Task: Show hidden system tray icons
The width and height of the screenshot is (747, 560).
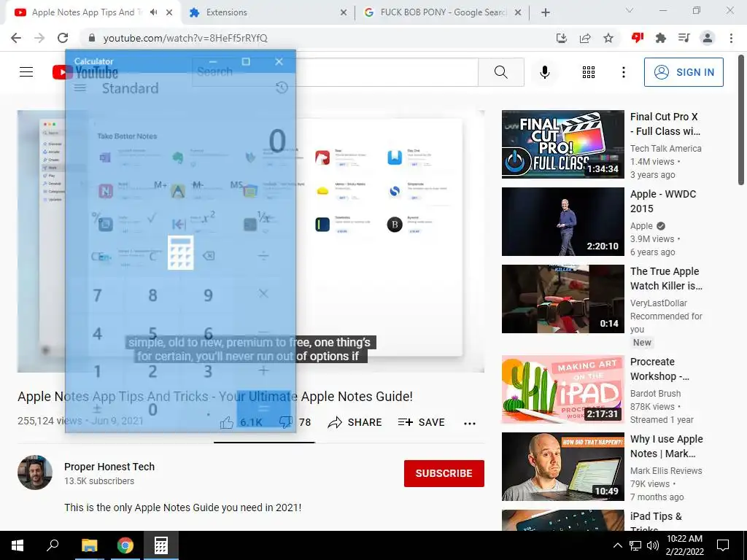Action: coord(617,545)
